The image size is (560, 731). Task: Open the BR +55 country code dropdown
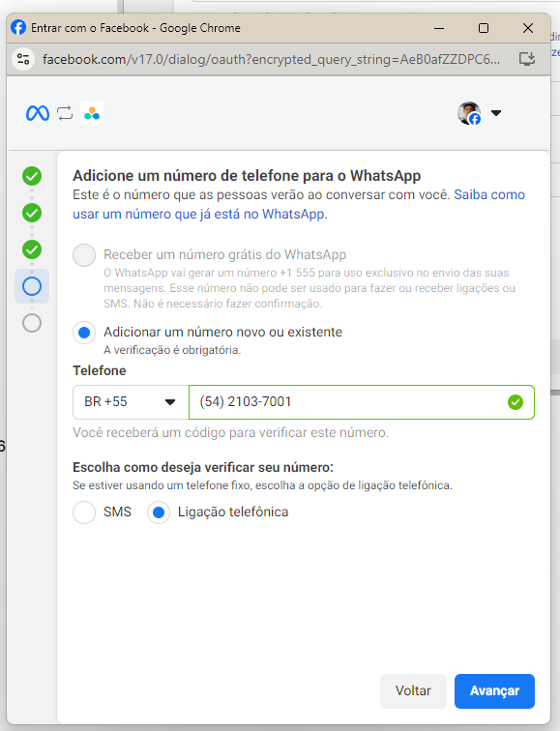(x=131, y=402)
